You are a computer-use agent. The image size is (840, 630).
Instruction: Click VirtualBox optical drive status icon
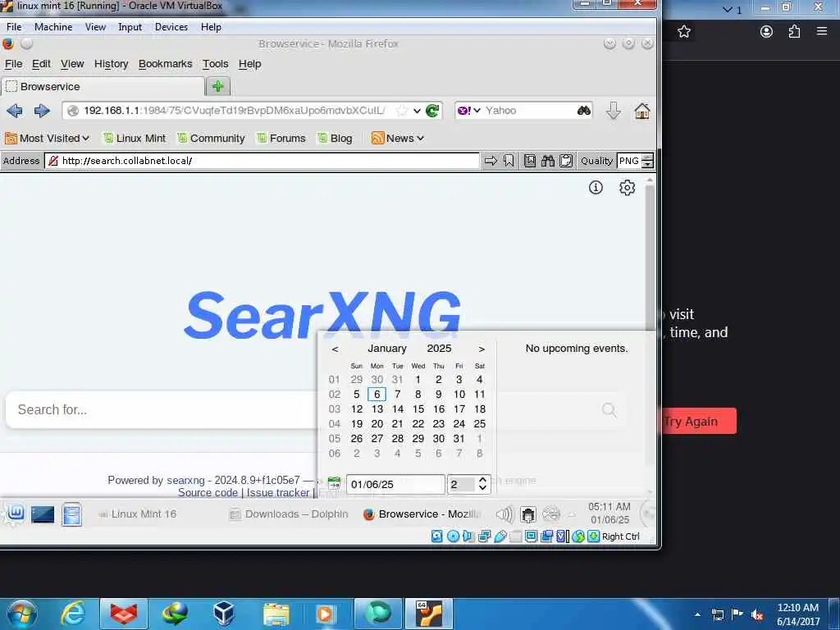point(453,536)
